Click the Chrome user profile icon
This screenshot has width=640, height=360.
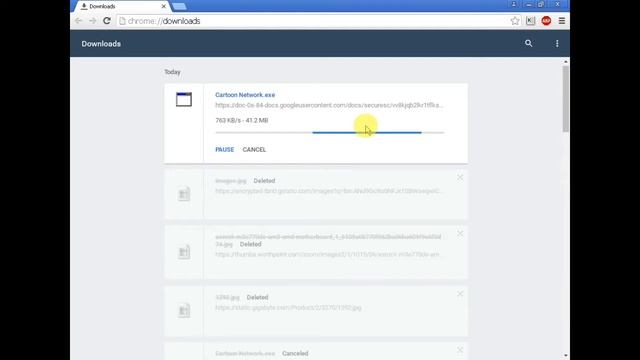[514, 4]
